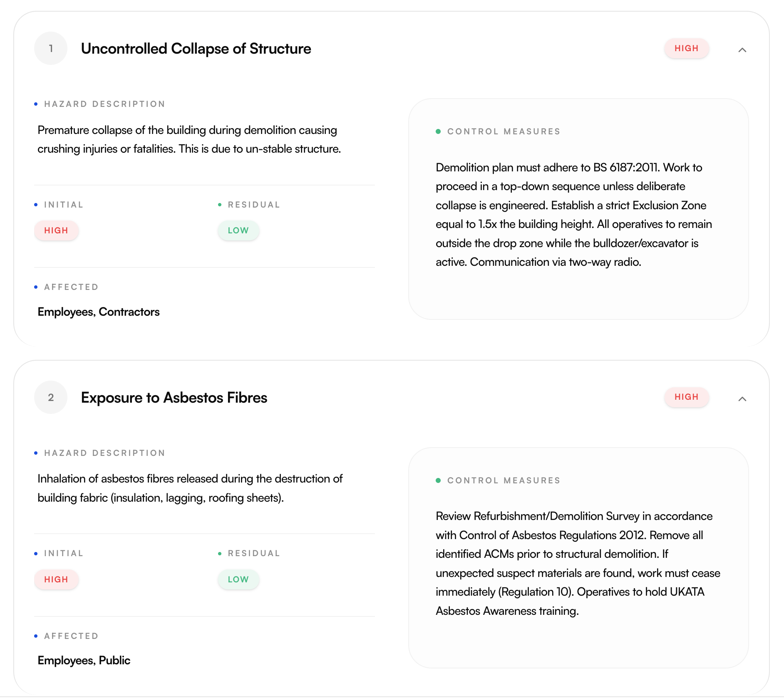
Task: Click the number badge for hazard 1
Action: (50, 48)
